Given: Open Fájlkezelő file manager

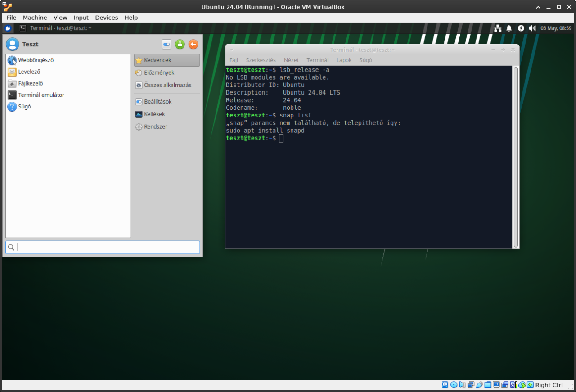Looking at the screenshot, I should [68, 83].
